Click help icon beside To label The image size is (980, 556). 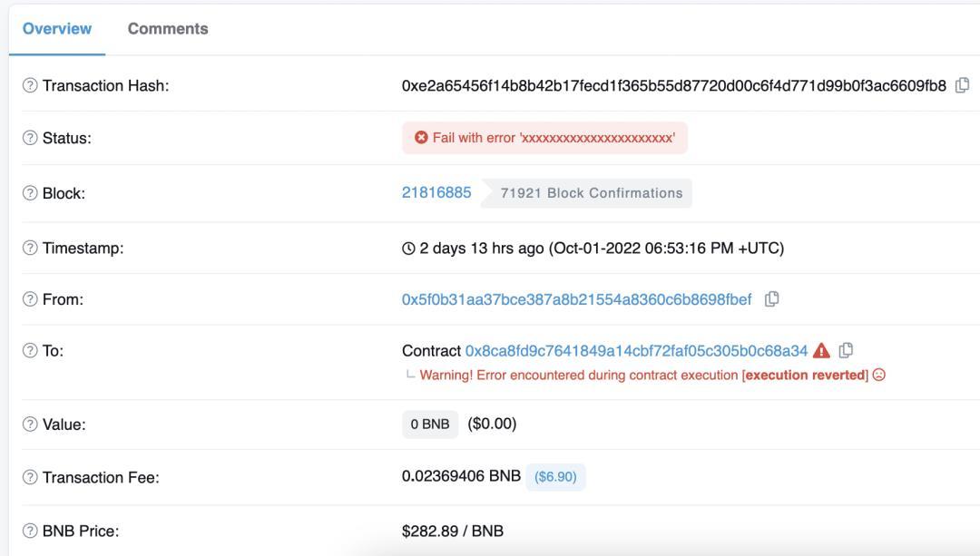(30, 351)
